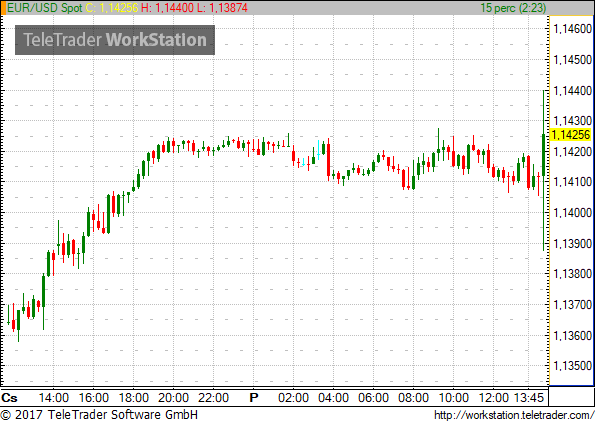The width and height of the screenshot is (595, 424).
Task: Select the 13:45 latest time label
Action: pos(529,398)
